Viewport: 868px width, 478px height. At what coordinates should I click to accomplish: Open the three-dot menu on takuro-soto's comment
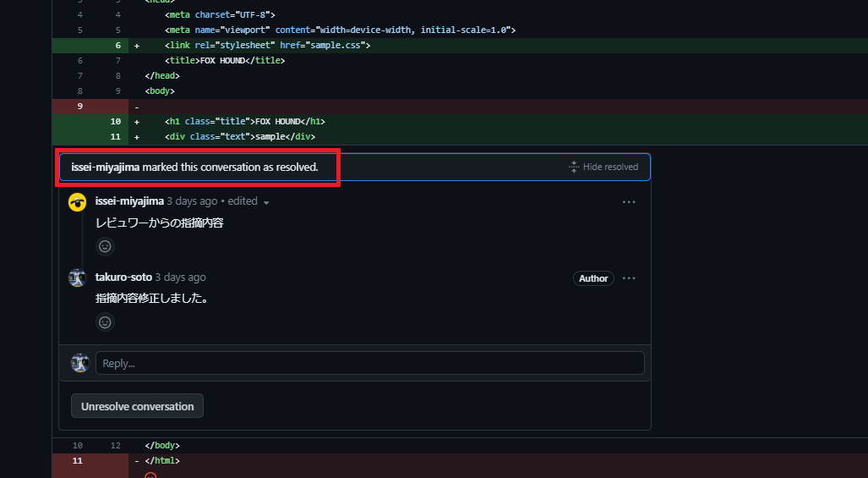tap(629, 278)
